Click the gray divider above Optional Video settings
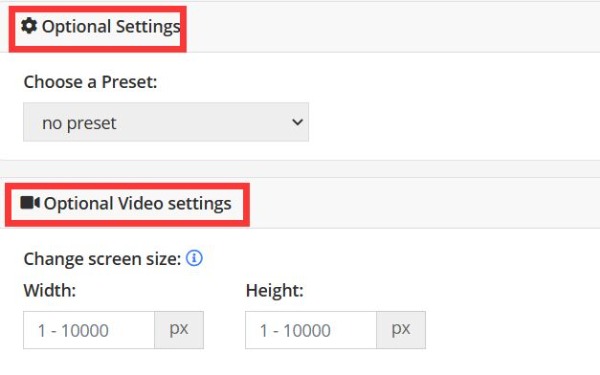The height and width of the screenshot is (375, 600). coord(300,169)
